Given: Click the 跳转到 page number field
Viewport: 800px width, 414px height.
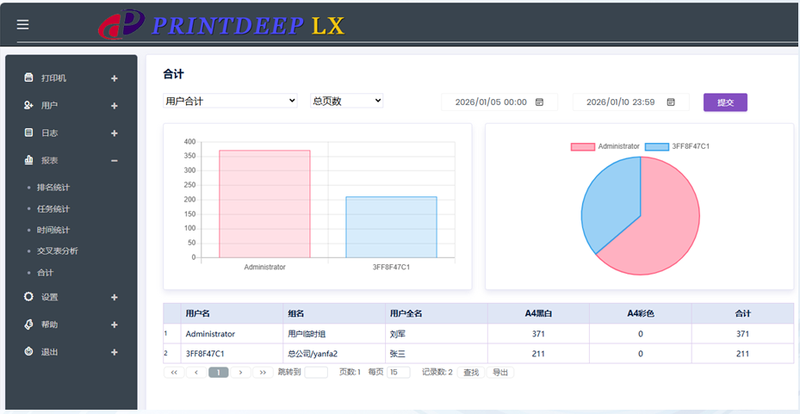Looking at the screenshot, I should click(x=316, y=372).
